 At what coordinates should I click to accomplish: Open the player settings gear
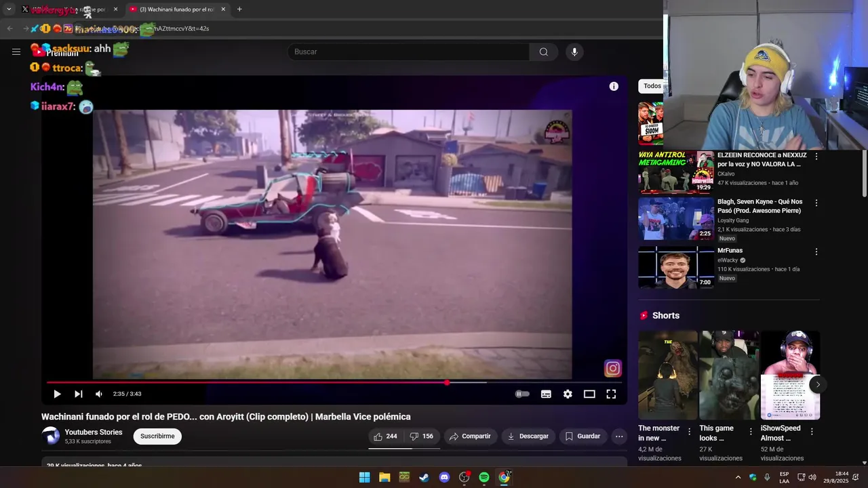pos(568,394)
